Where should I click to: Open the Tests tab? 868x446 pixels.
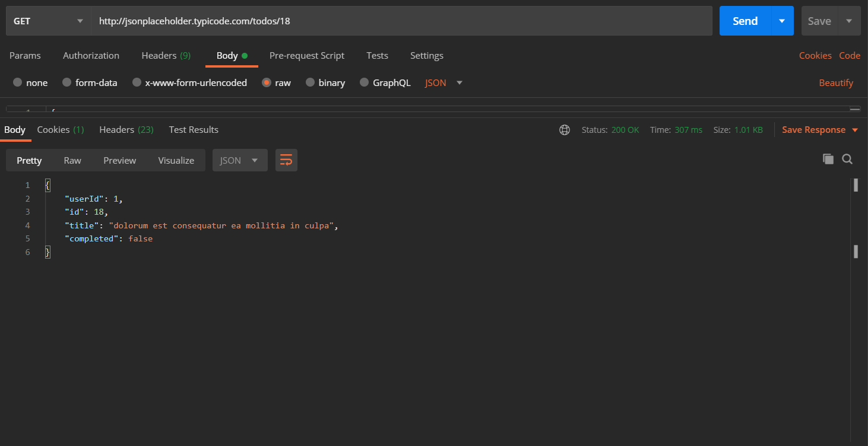[x=377, y=55]
